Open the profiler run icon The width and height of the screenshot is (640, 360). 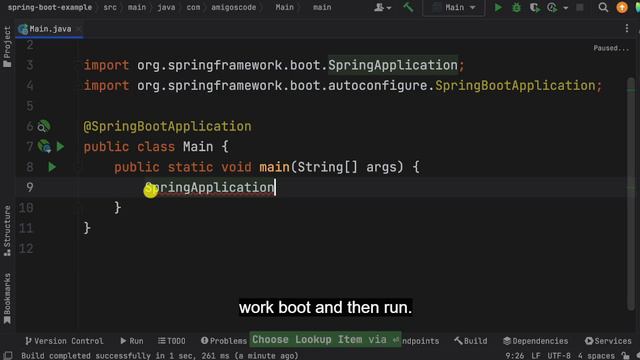[552, 7]
